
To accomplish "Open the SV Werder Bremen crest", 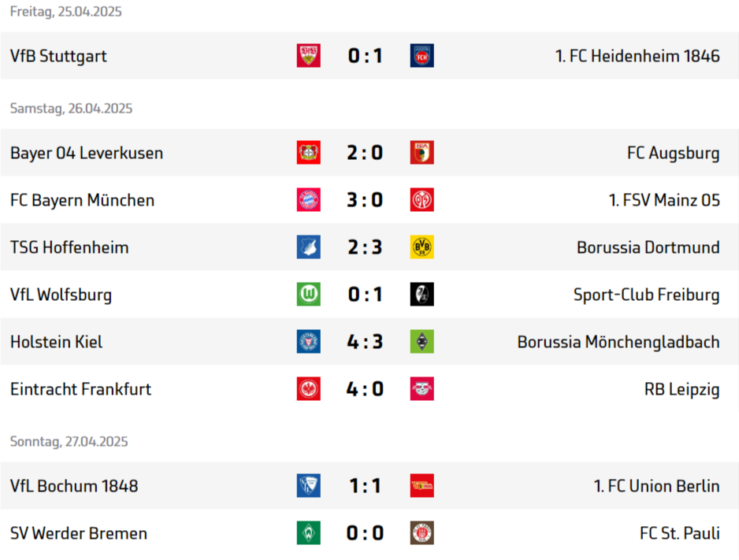I will tap(308, 532).
